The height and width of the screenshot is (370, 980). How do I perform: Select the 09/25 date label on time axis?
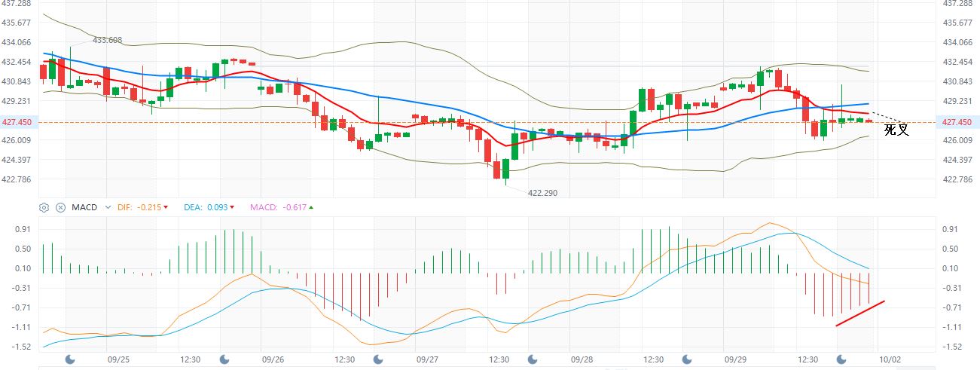(118, 359)
